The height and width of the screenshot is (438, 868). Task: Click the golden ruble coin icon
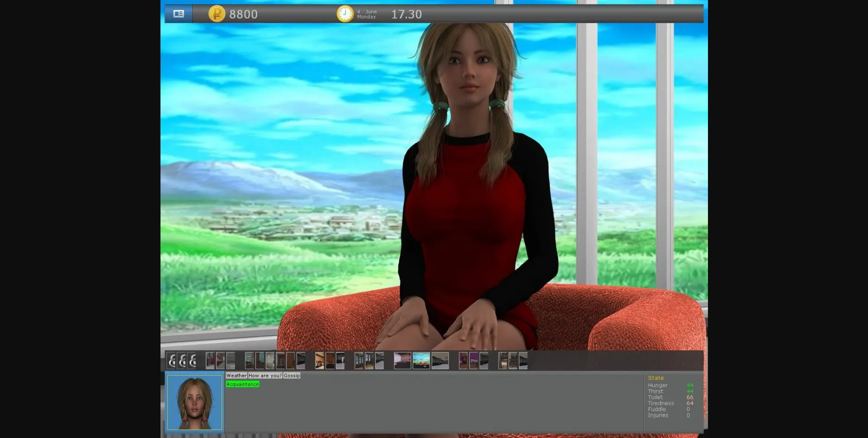click(x=216, y=14)
